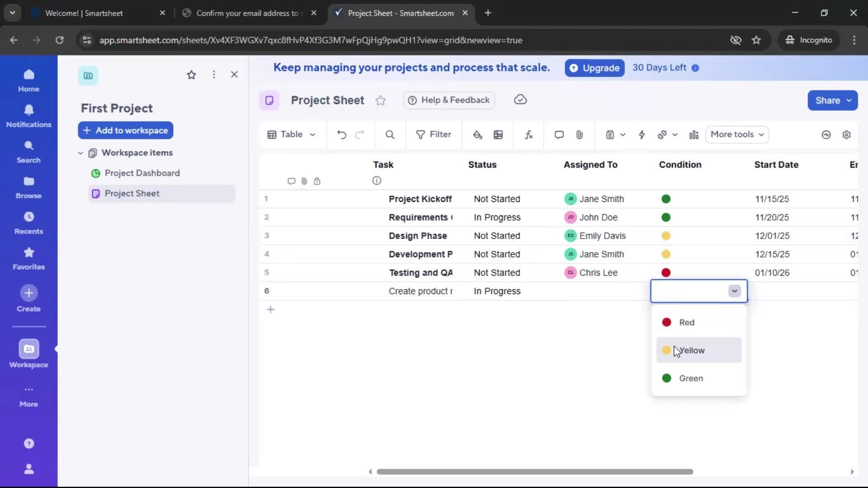Image resolution: width=868 pixels, height=488 pixels.
Task: Click the comments bubble icon in toolbar
Action: [x=559, y=135]
